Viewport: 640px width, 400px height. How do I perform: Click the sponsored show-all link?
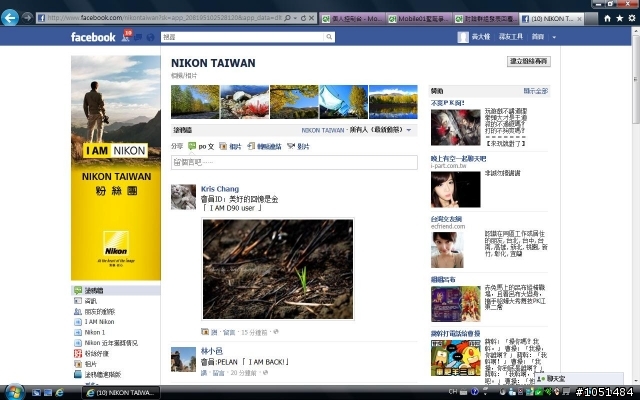(536, 91)
